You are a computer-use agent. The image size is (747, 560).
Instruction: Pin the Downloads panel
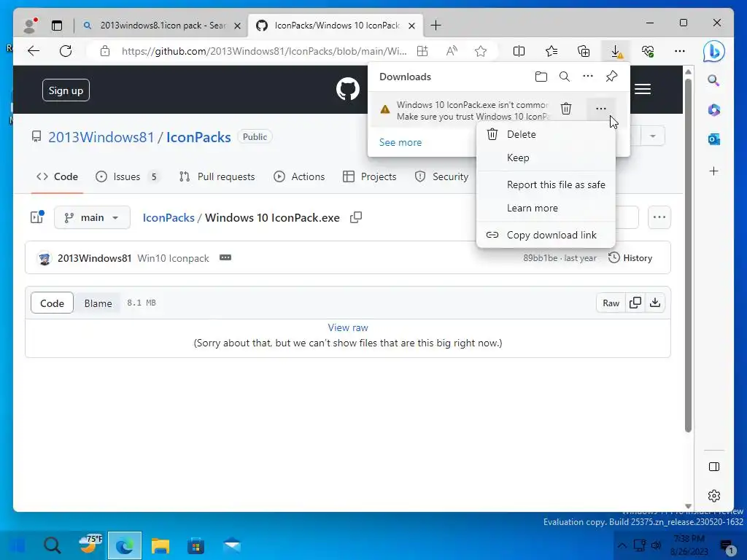click(x=612, y=76)
